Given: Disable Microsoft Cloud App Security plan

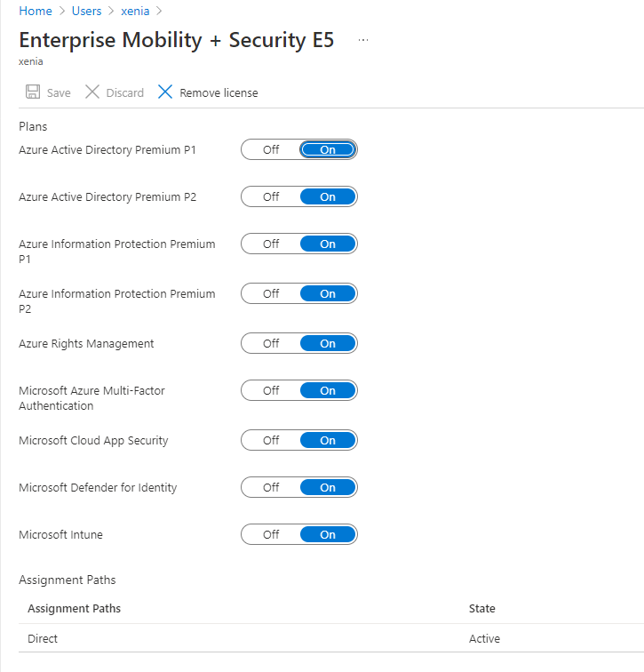Looking at the screenshot, I should [271, 440].
